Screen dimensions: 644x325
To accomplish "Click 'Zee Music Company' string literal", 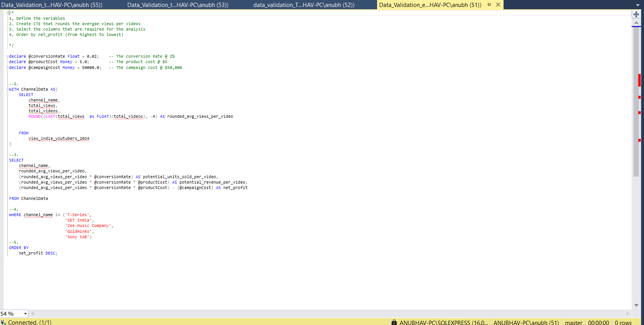I will pyautogui.click(x=88, y=226).
